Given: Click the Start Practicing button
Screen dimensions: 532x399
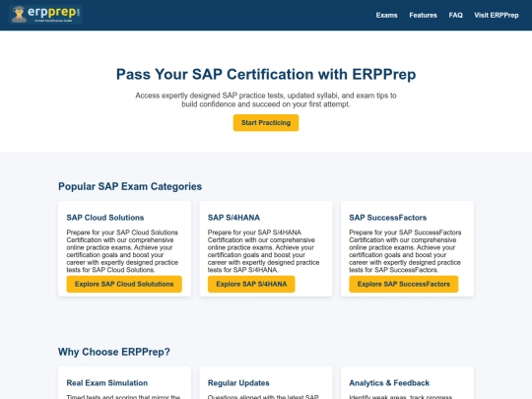Looking at the screenshot, I should coord(266,123).
